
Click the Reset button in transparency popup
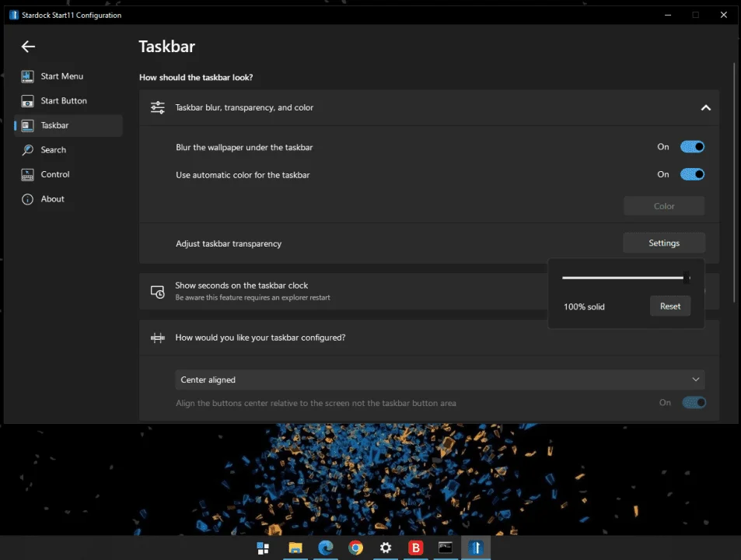tap(669, 306)
